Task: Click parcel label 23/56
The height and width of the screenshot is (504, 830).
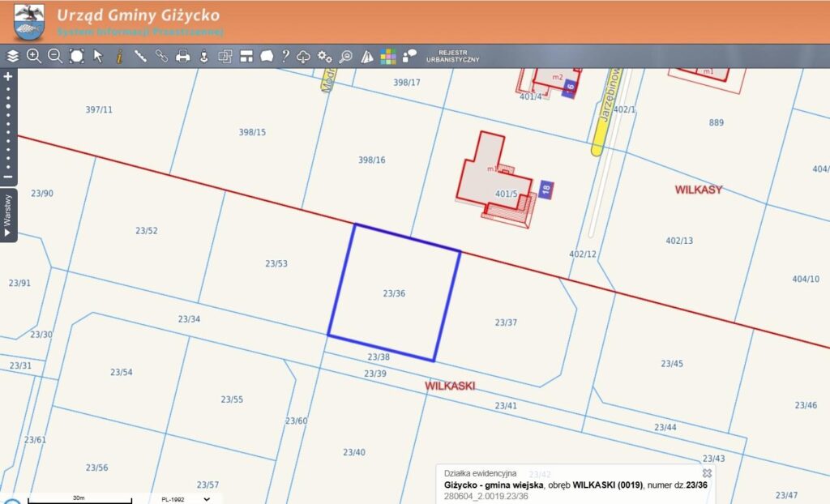Action: tap(97, 468)
